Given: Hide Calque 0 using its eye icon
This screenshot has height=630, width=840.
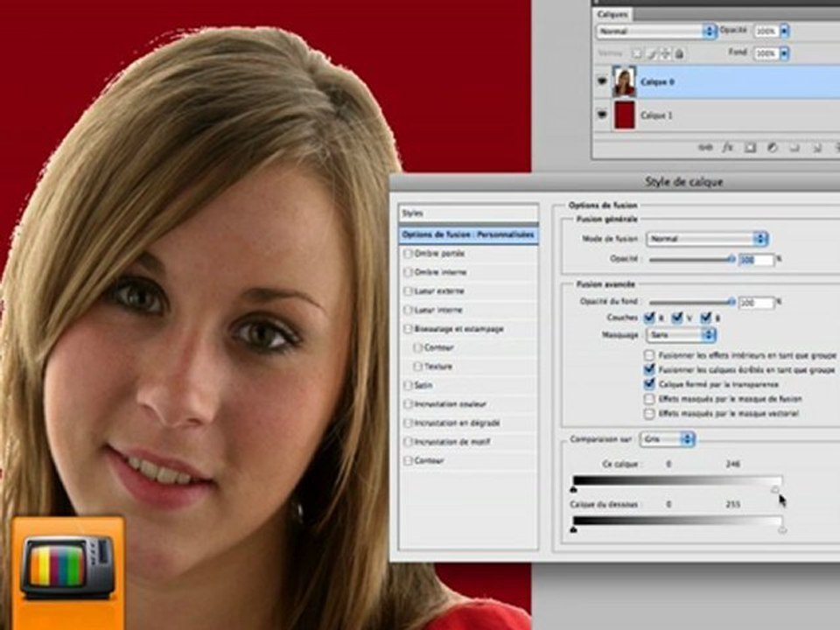Looking at the screenshot, I should 602,81.
